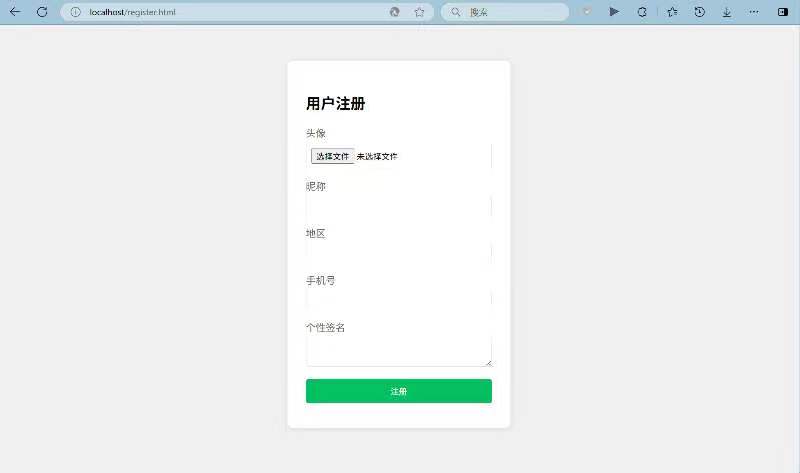View site information icon beside localhost URL
The height and width of the screenshot is (473, 800).
(x=75, y=12)
